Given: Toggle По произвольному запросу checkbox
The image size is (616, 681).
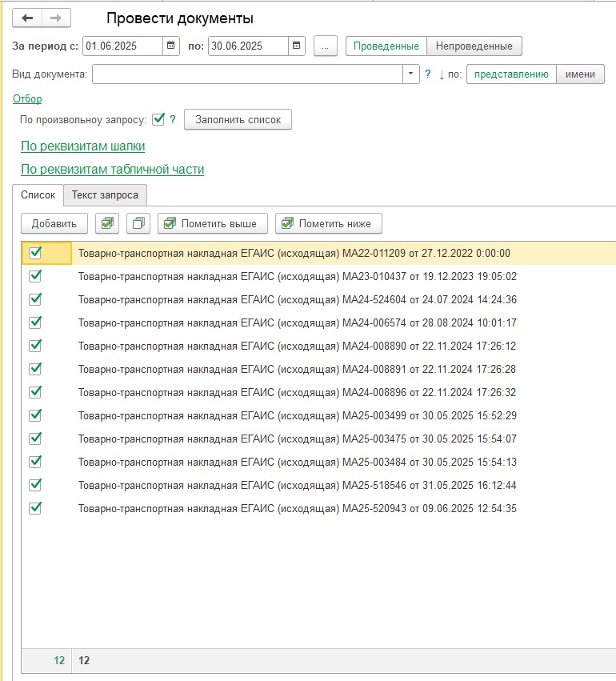Looking at the screenshot, I should [158, 119].
